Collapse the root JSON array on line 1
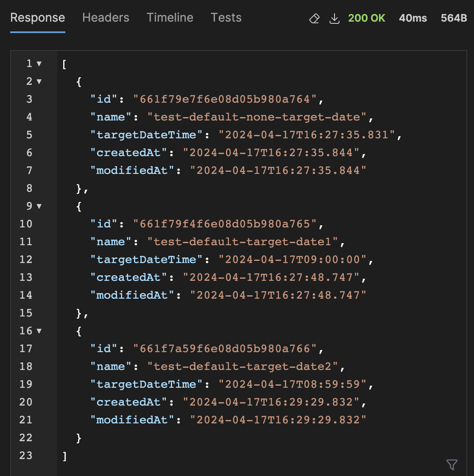 click(x=39, y=64)
